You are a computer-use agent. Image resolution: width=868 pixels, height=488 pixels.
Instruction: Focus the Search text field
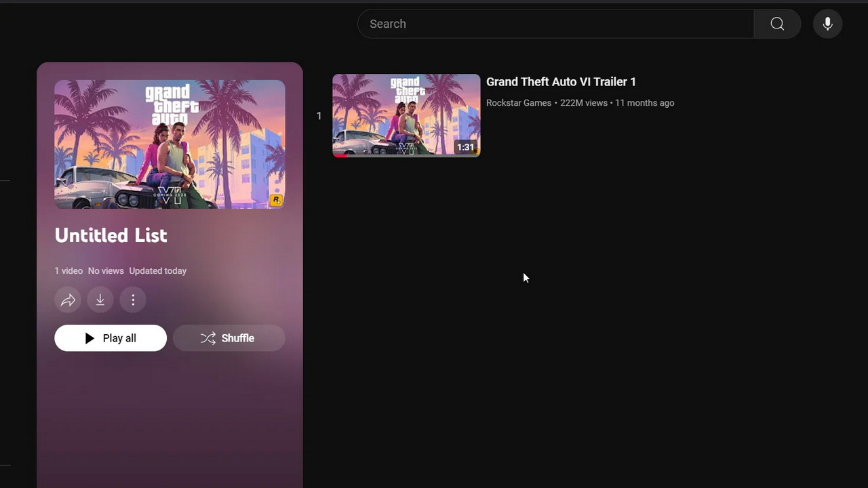556,24
